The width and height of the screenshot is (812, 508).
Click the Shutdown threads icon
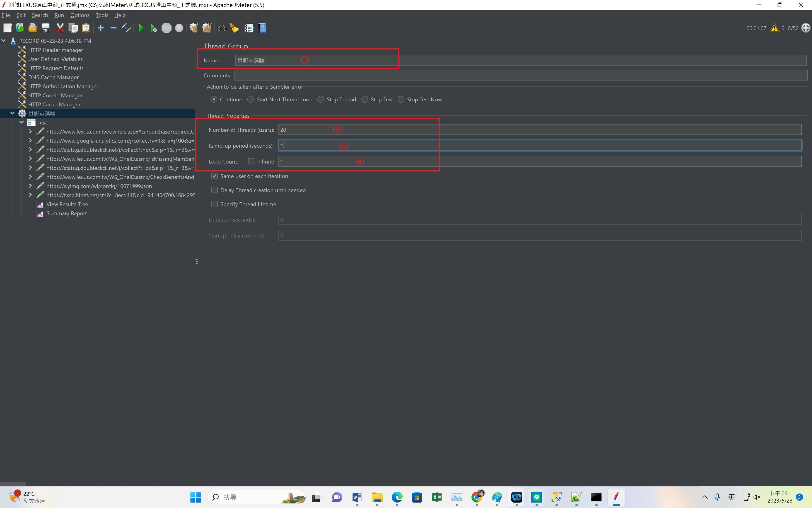pyautogui.click(x=179, y=28)
